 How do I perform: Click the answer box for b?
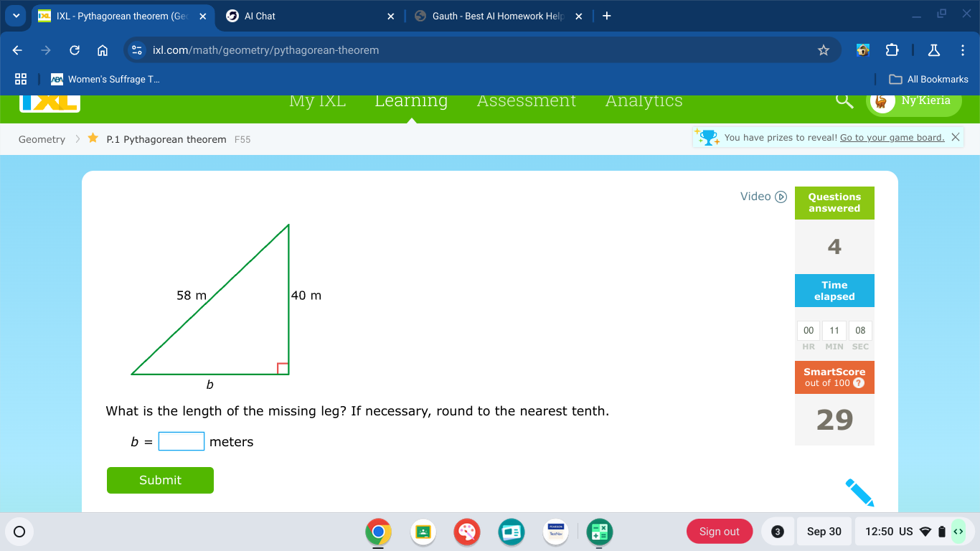pos(182,441)
